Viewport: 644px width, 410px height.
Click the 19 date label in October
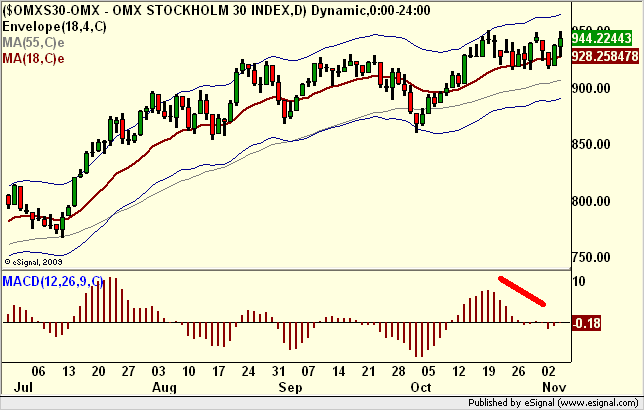[489, 371]
